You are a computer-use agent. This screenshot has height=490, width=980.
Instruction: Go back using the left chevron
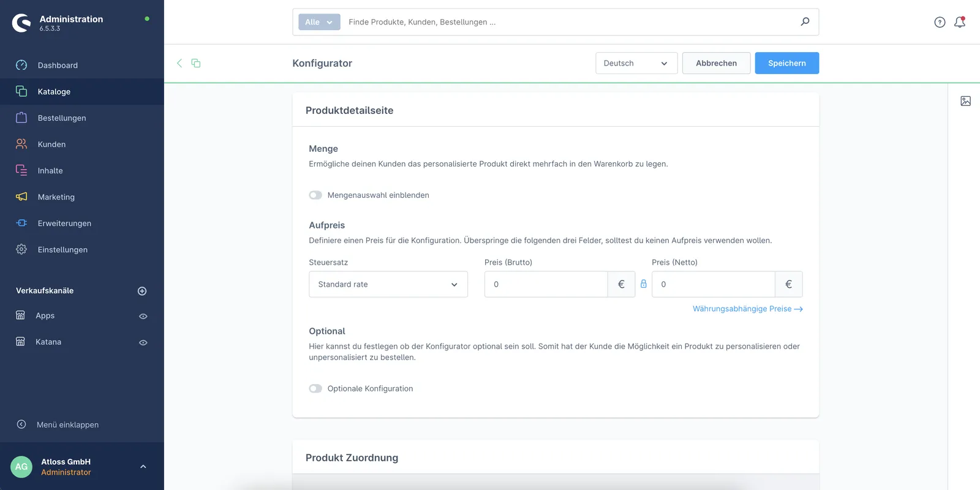[x=179, y=63]
